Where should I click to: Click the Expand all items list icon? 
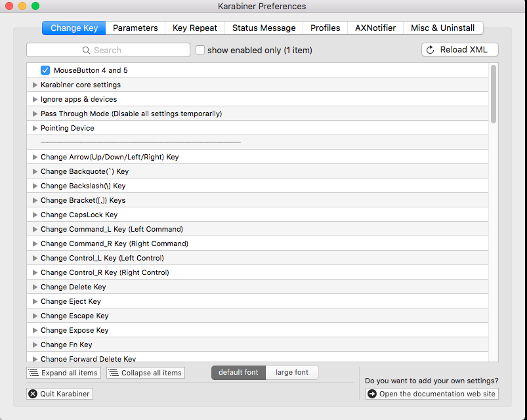33,373
